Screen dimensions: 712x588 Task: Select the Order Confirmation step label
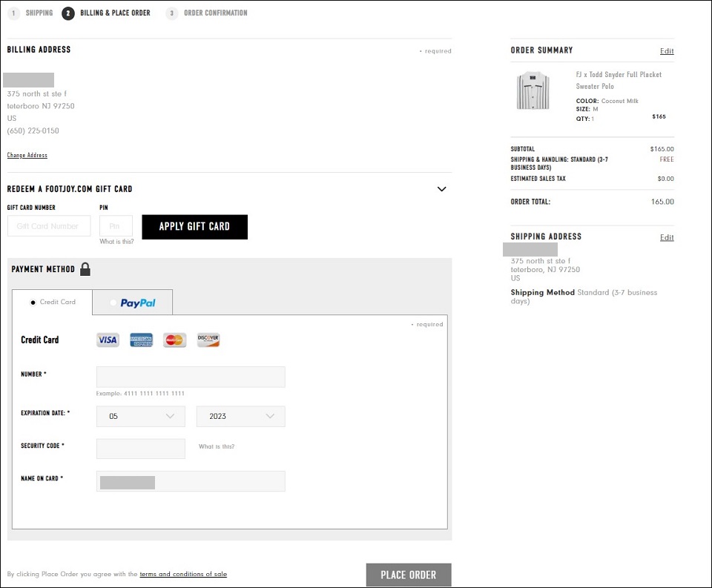click(216, 13)
